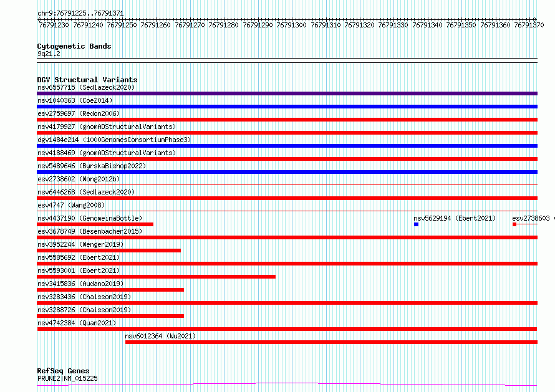The image size is (555, 392).
Task: Click the magenta PRUNE2 gene line
Action: click(287, 384)
